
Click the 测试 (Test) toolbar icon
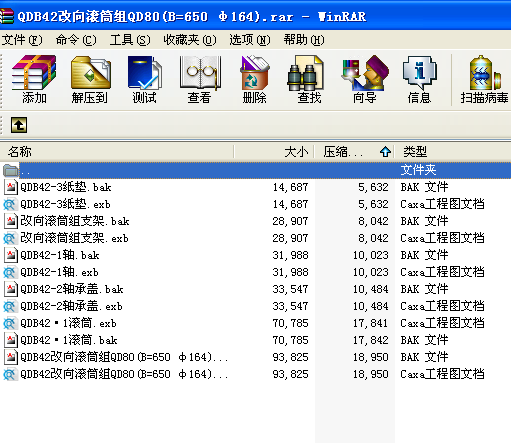point(145,73)
